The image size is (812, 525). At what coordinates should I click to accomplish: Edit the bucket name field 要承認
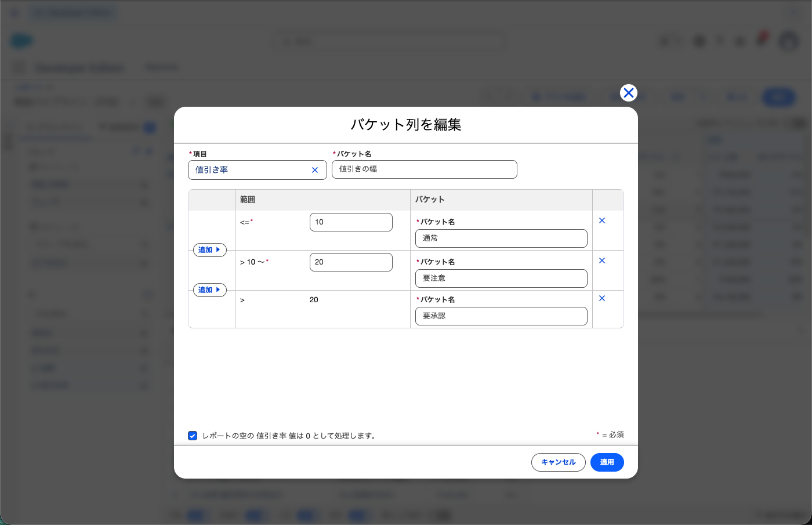[x=501, y=316]
